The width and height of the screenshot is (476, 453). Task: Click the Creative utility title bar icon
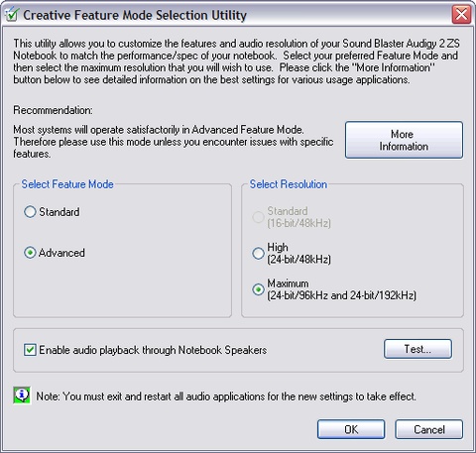coord(11,15)
